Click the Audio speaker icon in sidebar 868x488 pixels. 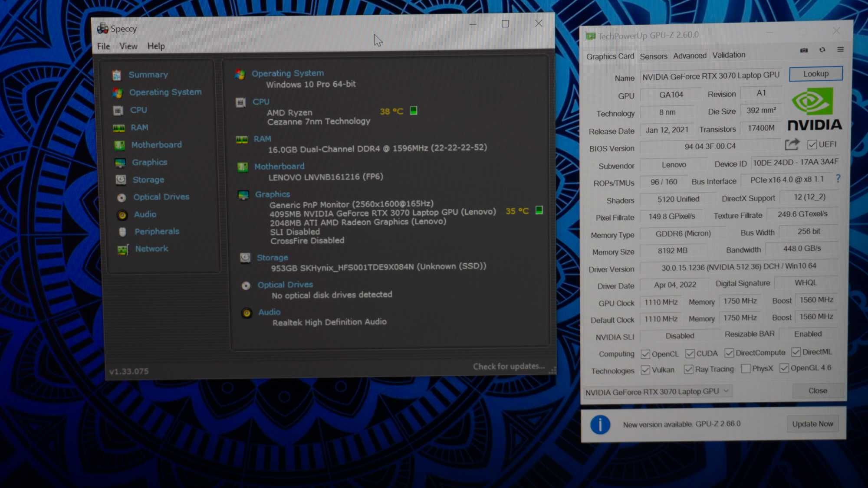click(122, 215)
